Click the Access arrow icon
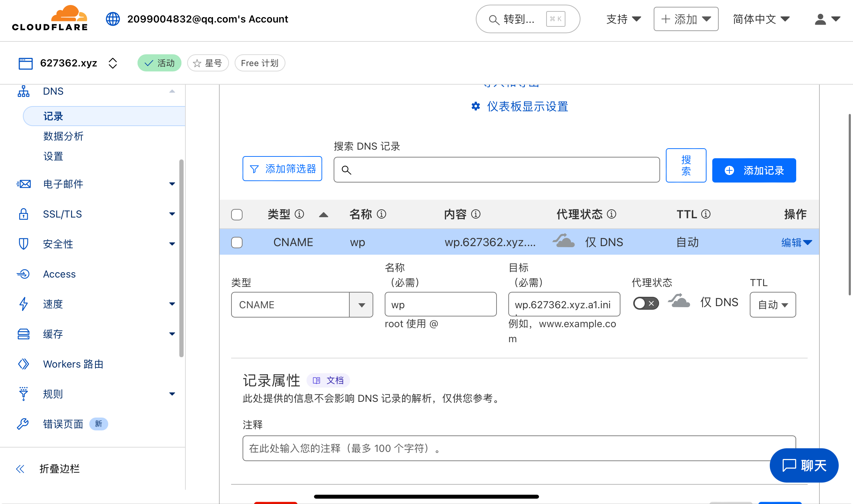Screen dimensions: 853x504 [24, 274]
